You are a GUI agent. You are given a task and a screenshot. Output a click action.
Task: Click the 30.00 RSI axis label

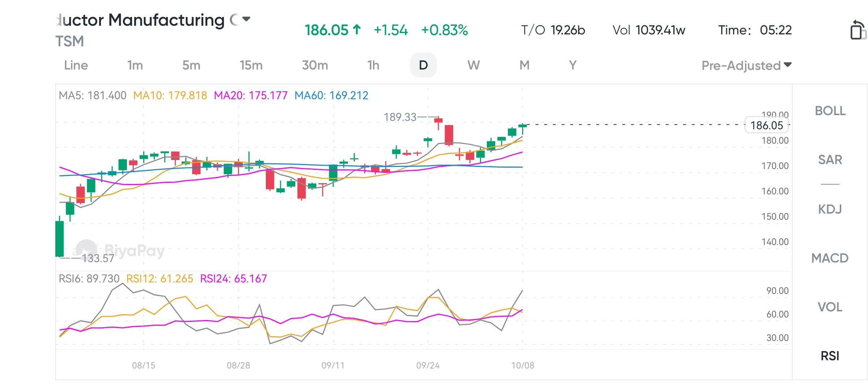777,338
